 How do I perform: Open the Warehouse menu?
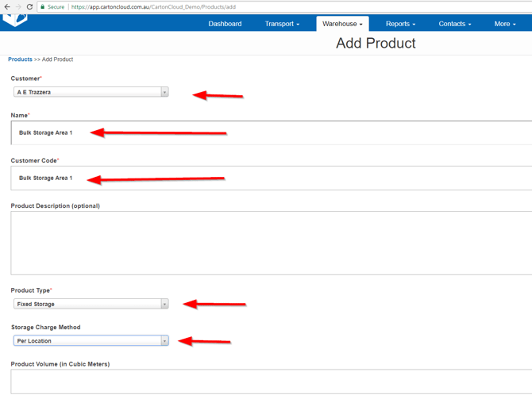click(342, 24)
